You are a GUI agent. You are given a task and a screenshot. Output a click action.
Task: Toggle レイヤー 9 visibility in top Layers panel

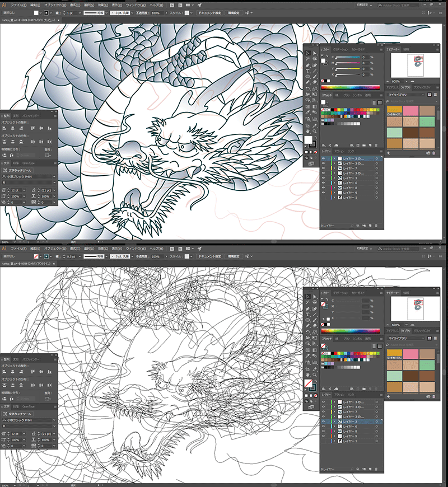click(x=323, y=193)
